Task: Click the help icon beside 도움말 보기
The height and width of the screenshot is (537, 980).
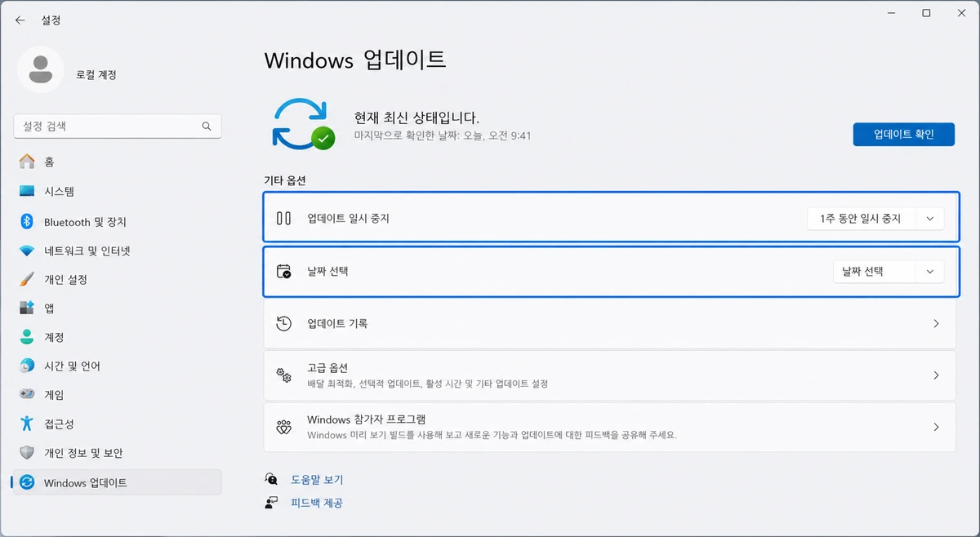Action: click(271, 479)
